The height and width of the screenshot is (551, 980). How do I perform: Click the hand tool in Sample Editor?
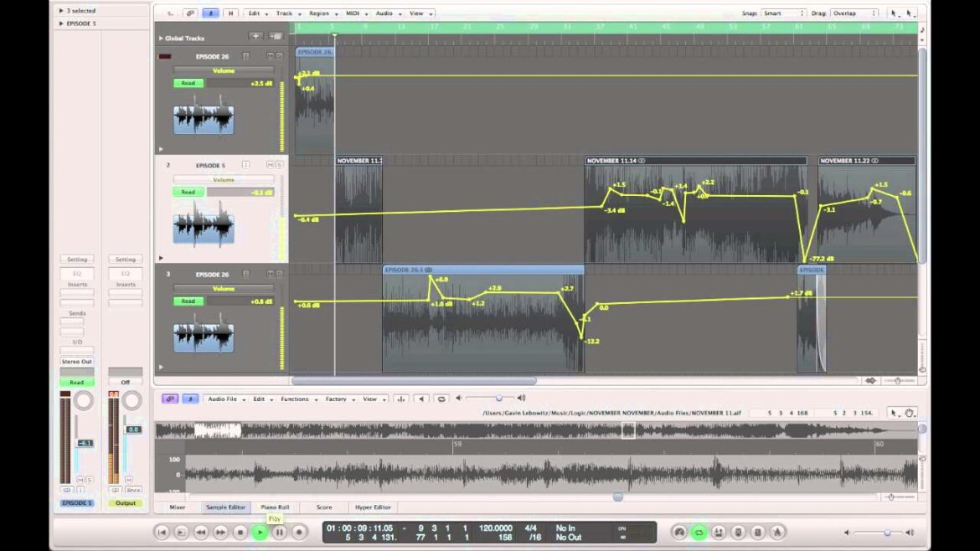(910, 412)
